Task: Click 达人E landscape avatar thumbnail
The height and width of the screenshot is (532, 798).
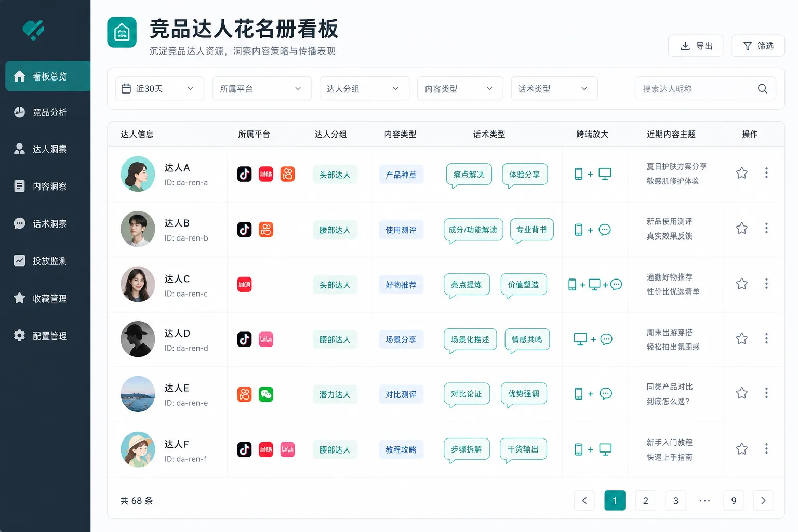Action: click(138, 394)
